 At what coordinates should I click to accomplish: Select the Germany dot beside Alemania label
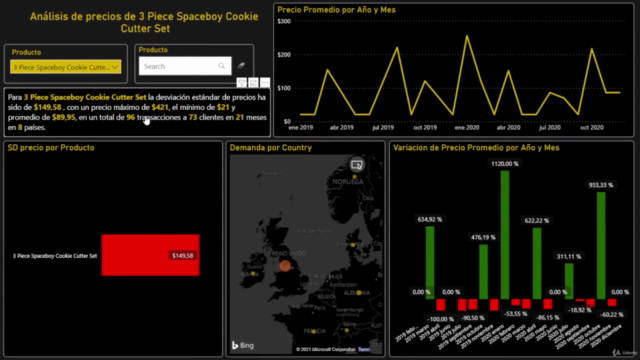pyautogui.click(x=359, y=293)
